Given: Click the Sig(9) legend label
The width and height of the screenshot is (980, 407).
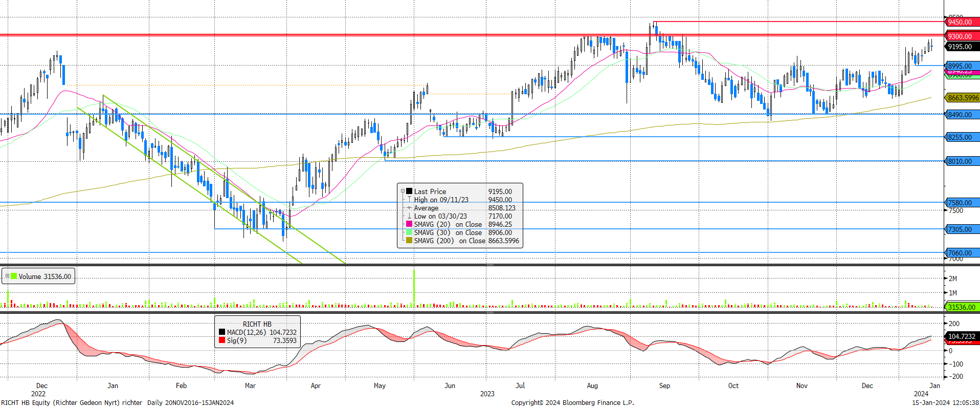Looking at the screenshot, I should (x=237, y=340).
